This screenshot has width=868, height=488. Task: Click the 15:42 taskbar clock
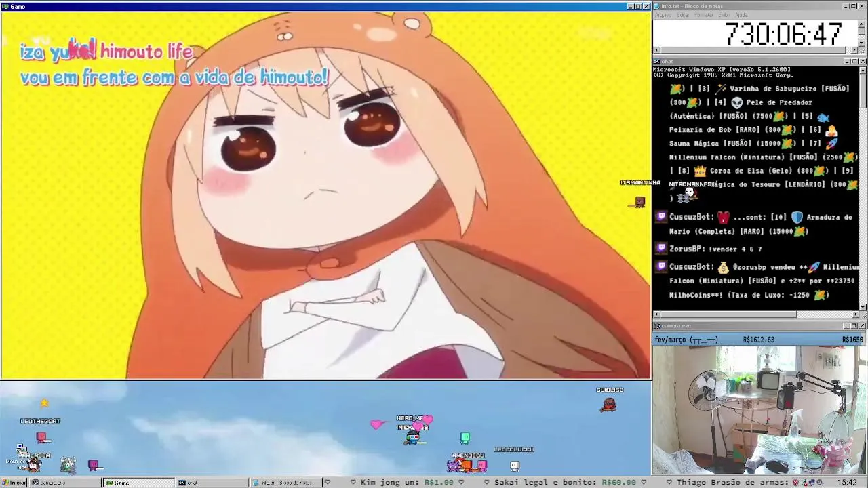coord(847,483)
